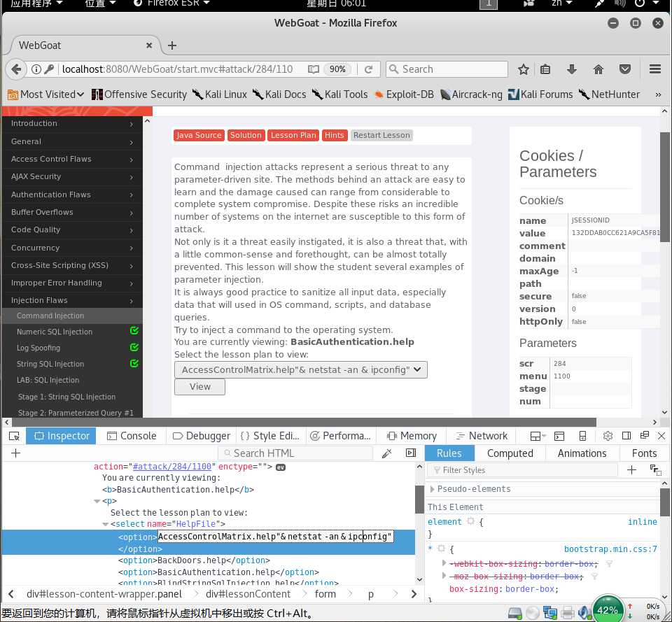Open the Pocket icon

pos(625,69)
